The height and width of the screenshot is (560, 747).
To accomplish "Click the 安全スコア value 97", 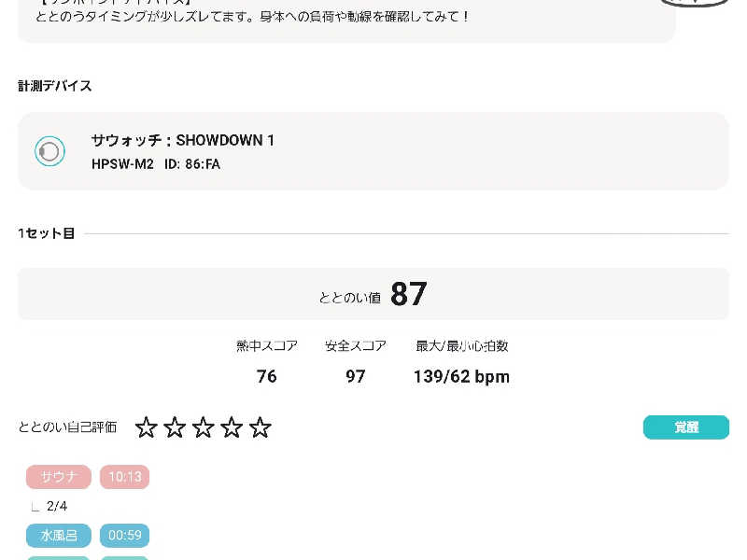I will coord(356,376).
